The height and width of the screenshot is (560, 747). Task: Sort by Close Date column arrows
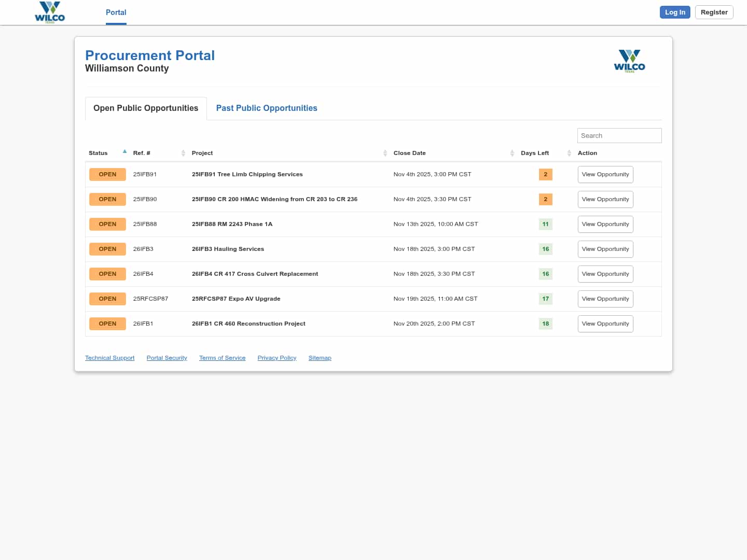coord(512,153)
